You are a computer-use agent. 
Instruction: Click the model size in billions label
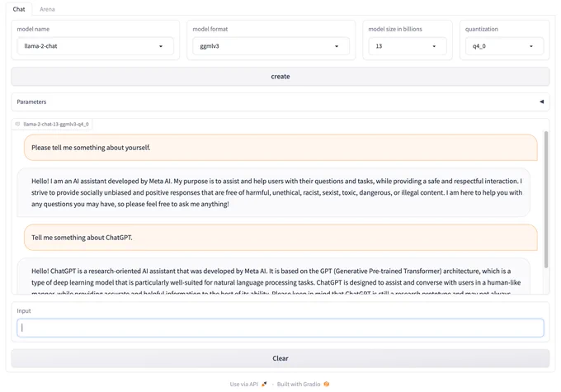pyautogui.click(x=395, y=29)
